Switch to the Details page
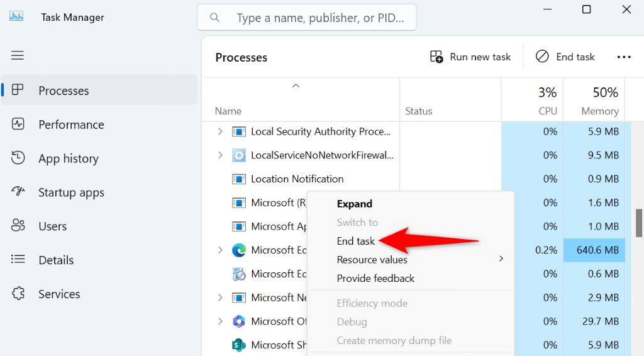 tap(56, 260)
